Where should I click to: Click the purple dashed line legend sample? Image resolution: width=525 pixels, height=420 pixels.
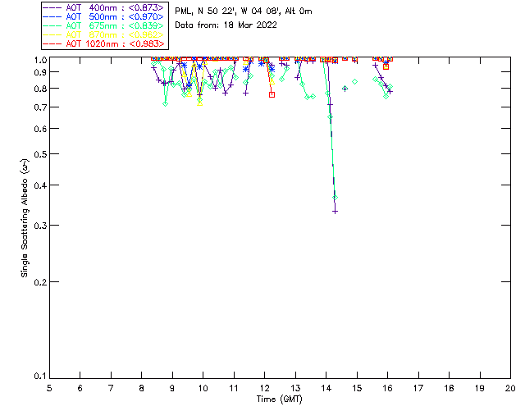pos(52,7)
